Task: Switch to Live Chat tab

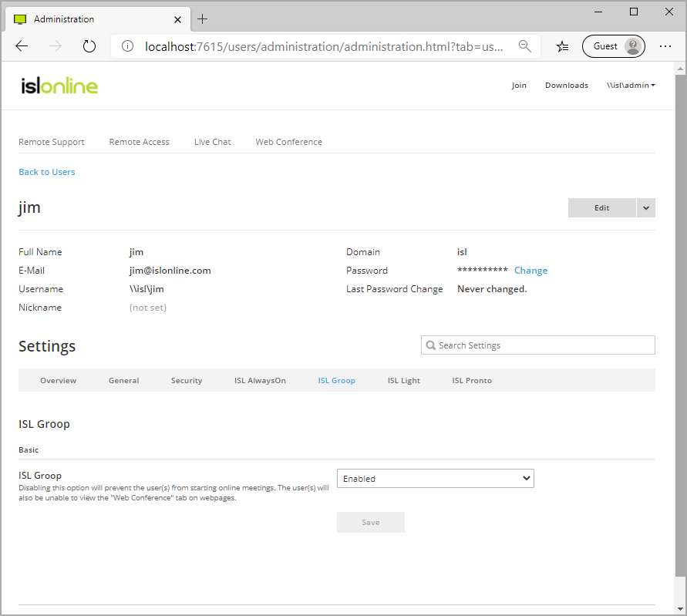Action: click(x=213, y=142)
